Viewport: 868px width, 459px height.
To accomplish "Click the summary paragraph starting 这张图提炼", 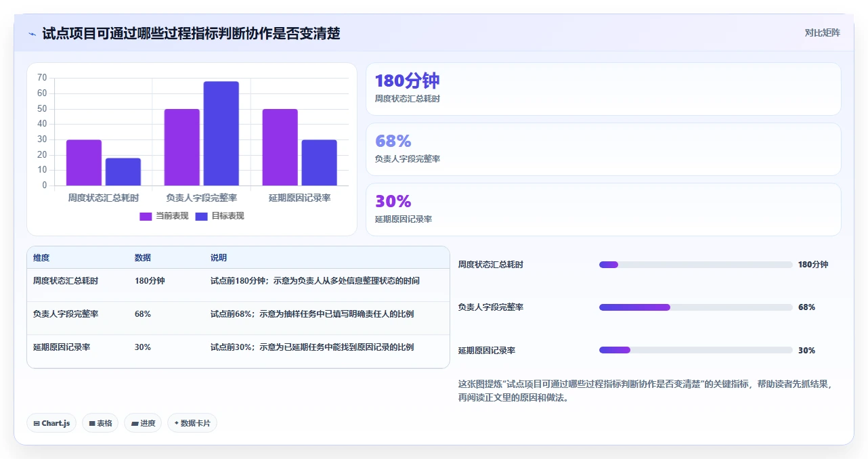I will tap(647, 391).
